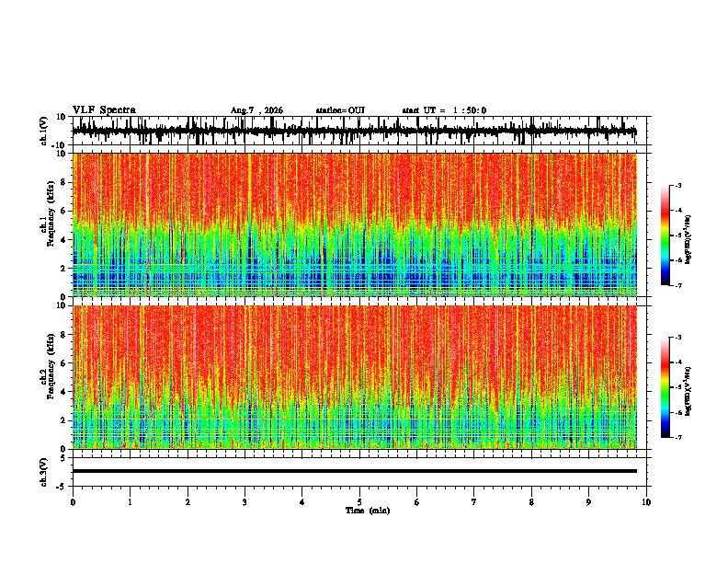This screenshot has height=563, width=728.
Task: Click the "0" tick on the Time axis
Action: (x=73, y=502)
